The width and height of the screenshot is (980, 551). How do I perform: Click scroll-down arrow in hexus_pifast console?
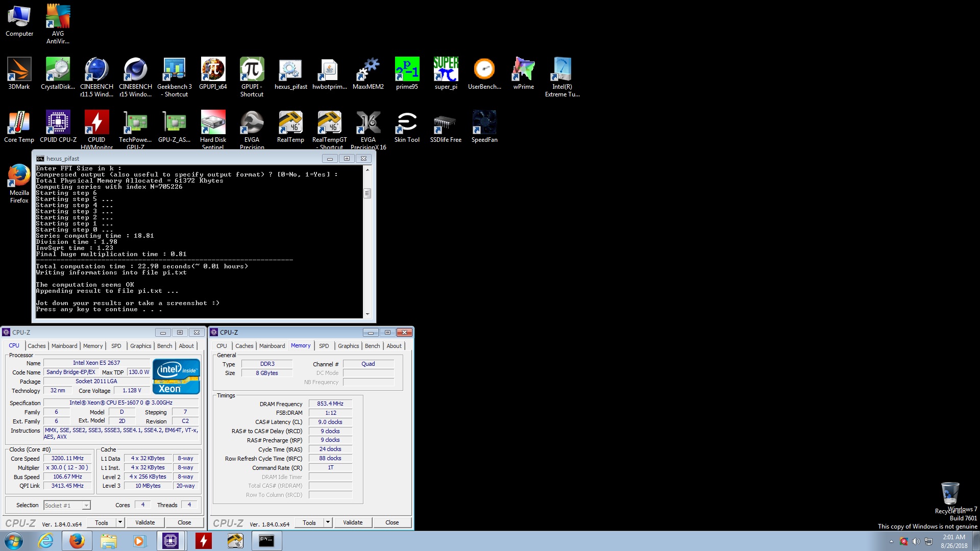[367, 314]
